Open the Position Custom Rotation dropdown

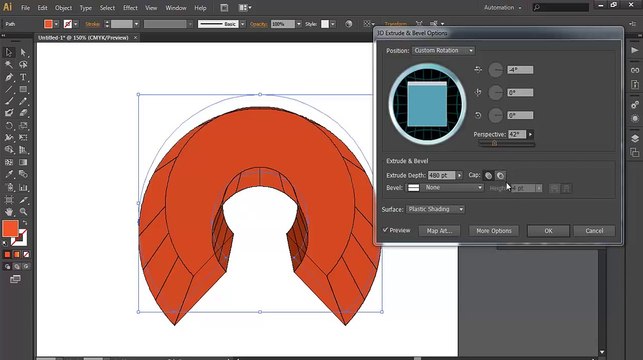443,50
